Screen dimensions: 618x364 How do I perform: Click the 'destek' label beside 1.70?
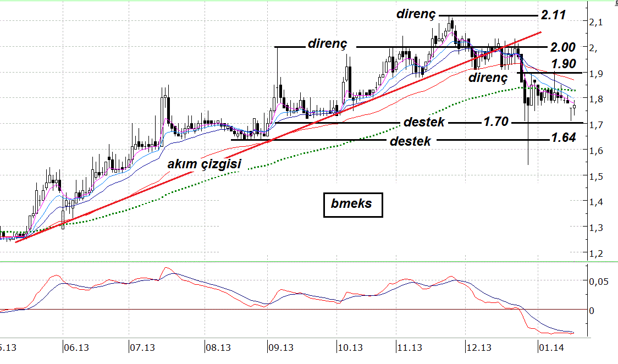[424, 122]
